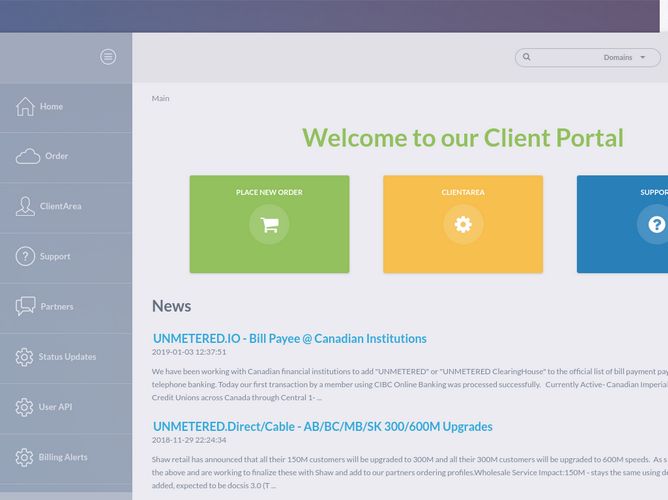Click the Welcome to our Client Portal heading
This screenshot has width=668, height=500.
463,138
